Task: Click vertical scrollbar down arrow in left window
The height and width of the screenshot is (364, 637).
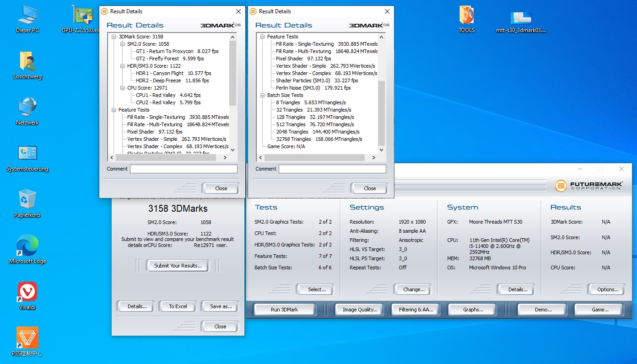Action: point(232,150)
